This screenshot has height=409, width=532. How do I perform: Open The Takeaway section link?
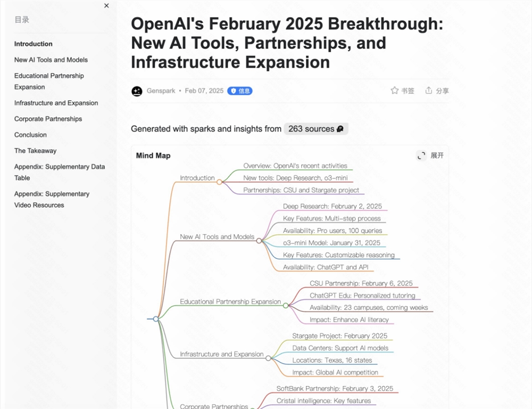(x=35, y=151)
